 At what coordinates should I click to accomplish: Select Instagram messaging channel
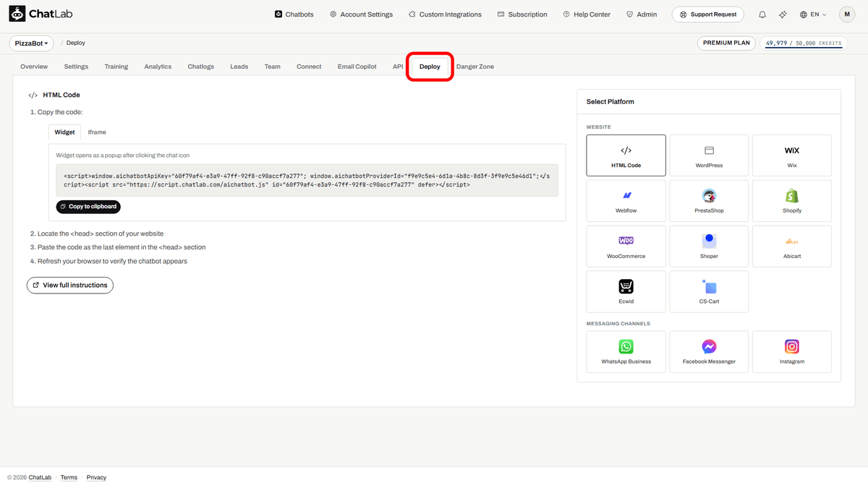(792, 352)
